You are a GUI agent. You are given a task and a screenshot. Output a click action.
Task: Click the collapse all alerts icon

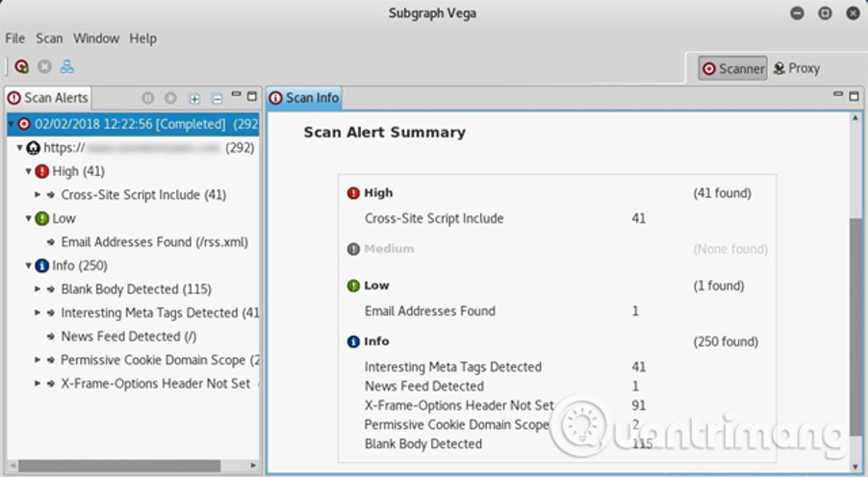pyautogui.click(x=217, y=98)
